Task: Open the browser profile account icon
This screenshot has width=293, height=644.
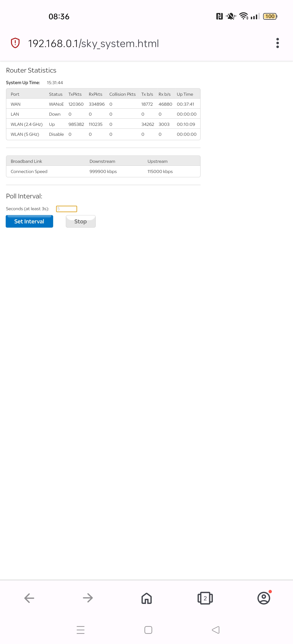Action: 264,598
